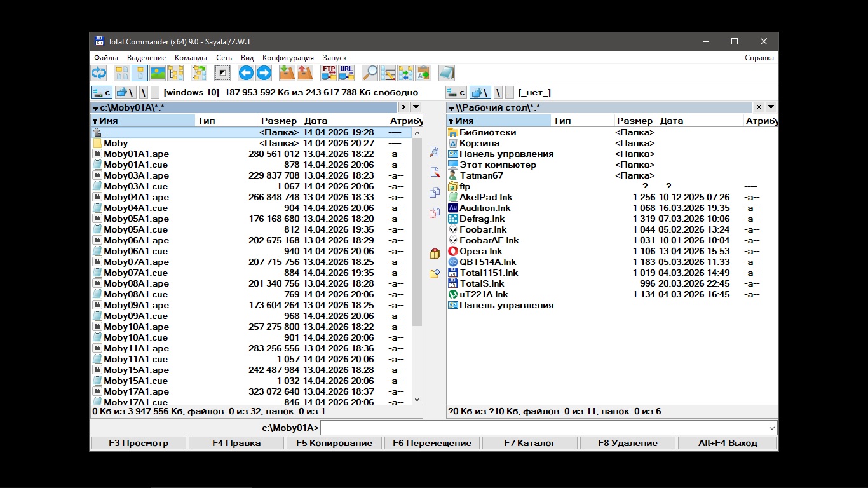868x488 pixels.
Task: Open the Команды menu
Action: (191, 58)
